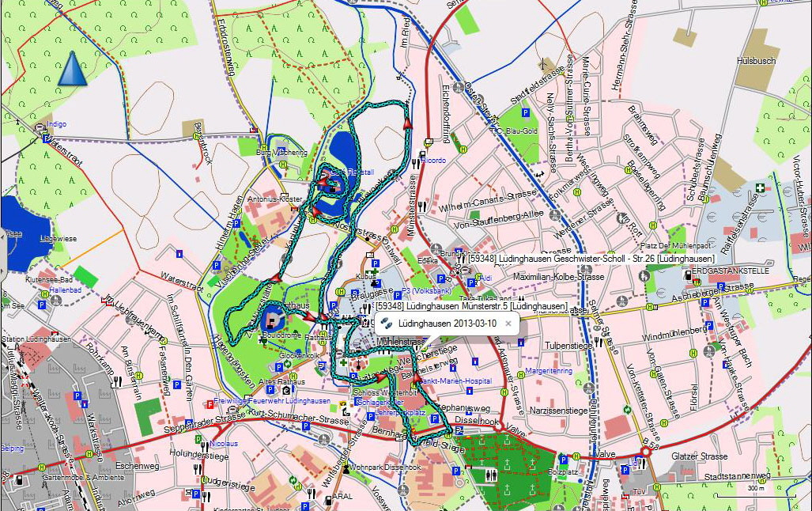The image size is (812, 511).
Task: Click the Margeritenring label
Action: click(x=548, y=370)
